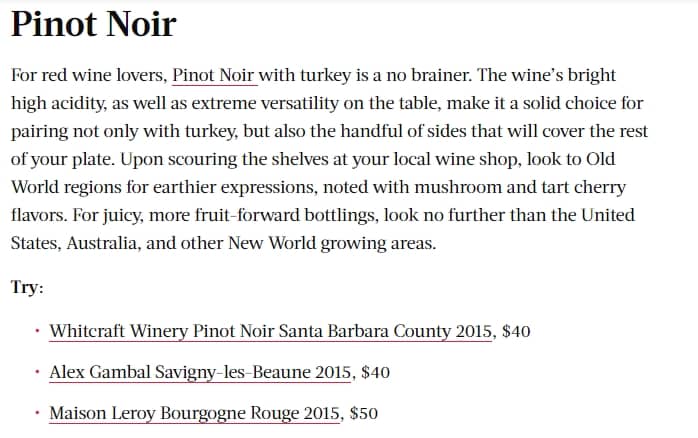The image size is (698, 438).
Task: Click the word "Australia" in the paragraph
Action: pos(101,243)
